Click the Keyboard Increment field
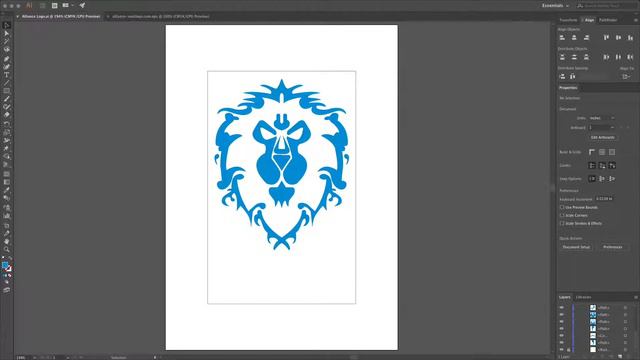The height and width of the screenshot is (360, 640). coord(604,199)
